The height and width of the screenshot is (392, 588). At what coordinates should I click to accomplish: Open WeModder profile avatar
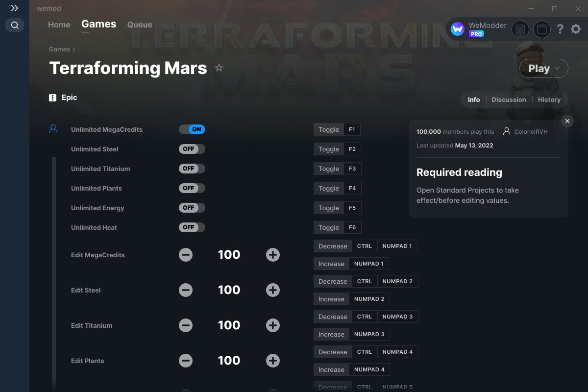[x=458, y=29]
